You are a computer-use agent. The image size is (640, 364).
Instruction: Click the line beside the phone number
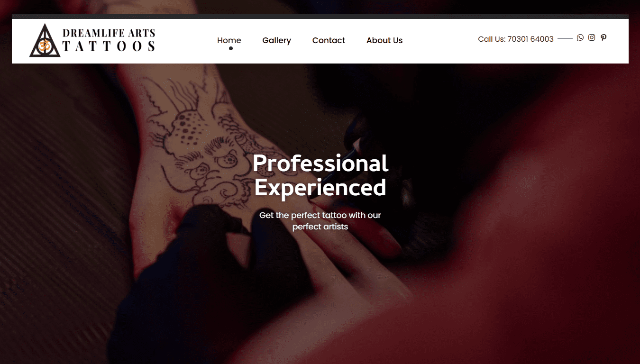[565, 38]
